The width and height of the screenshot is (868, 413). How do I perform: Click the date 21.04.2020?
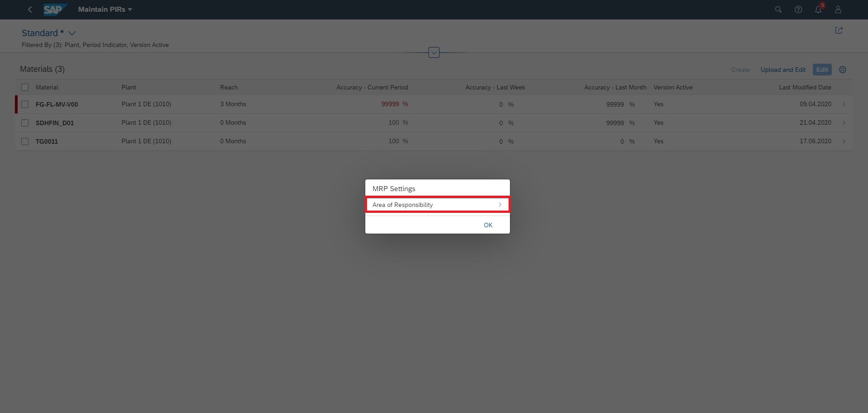(x=816, y=122)
